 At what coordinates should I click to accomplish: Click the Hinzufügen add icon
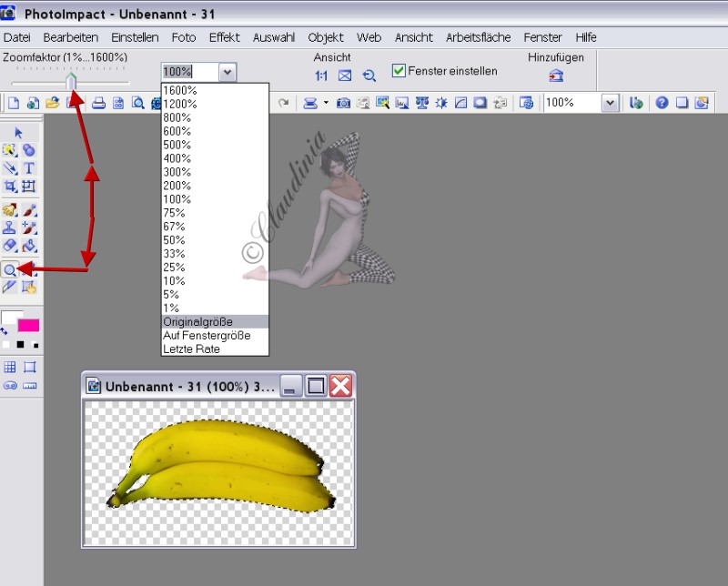556,76
